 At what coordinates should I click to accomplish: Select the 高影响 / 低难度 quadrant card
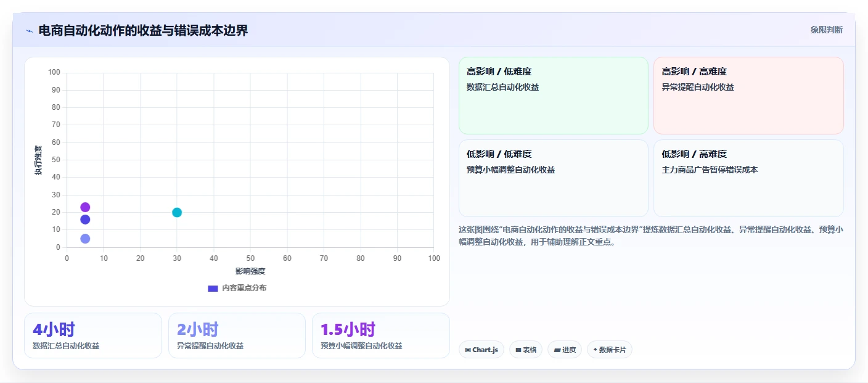[553, 96]
